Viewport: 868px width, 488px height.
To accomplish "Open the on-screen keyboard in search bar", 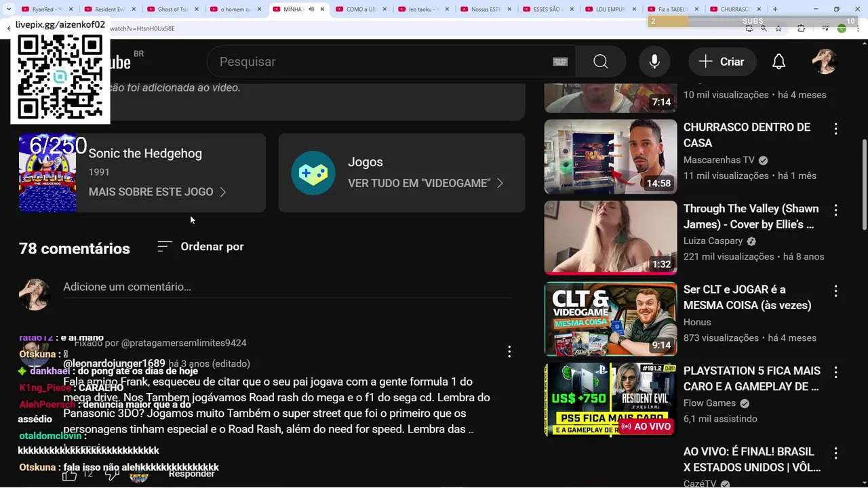I will [560, 62].
